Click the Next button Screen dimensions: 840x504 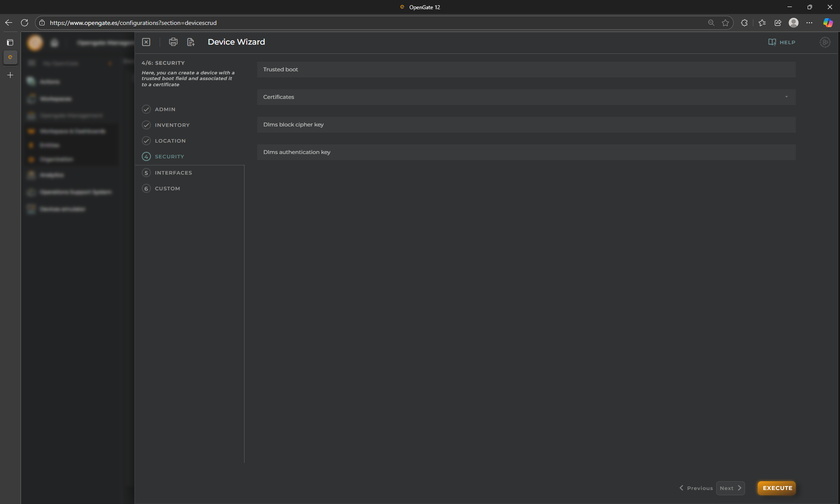[730, 488]
